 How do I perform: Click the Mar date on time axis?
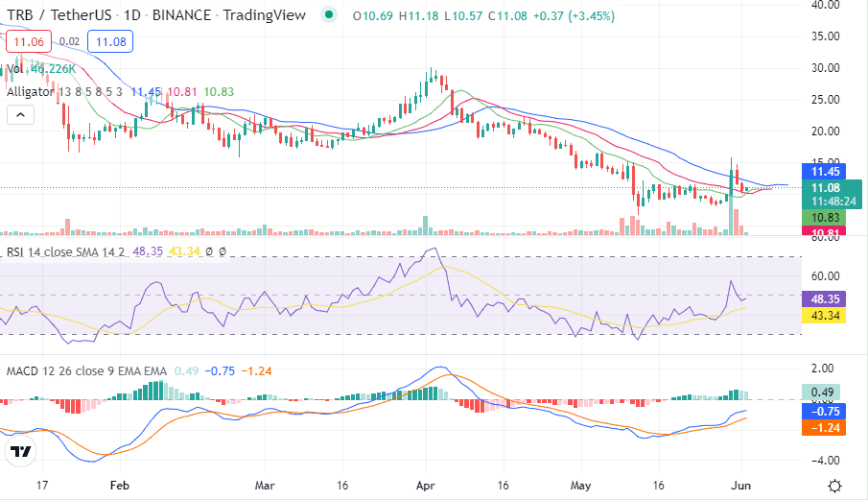pyautogui.click(x=265, y=486)
